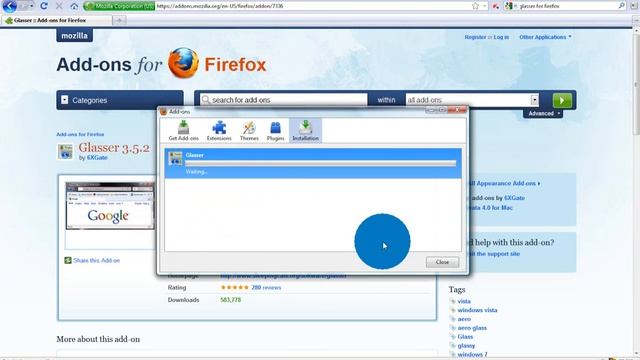The width and height of the screenshot is (640, 360).
Task: Expand the Categories panel
Action: [120, 100]
